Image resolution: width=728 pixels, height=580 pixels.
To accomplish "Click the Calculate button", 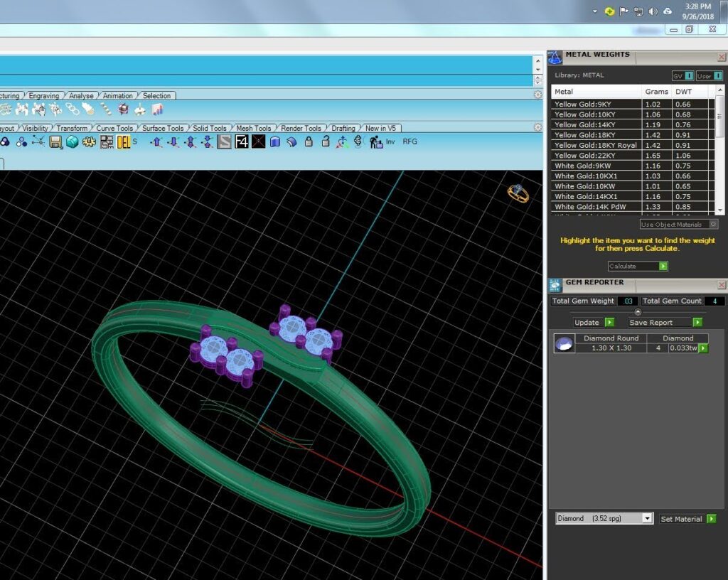I will tap(638, 266).
